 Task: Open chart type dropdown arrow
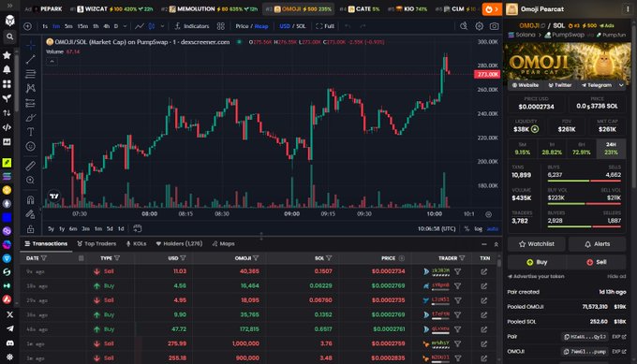tap(162, 26)
